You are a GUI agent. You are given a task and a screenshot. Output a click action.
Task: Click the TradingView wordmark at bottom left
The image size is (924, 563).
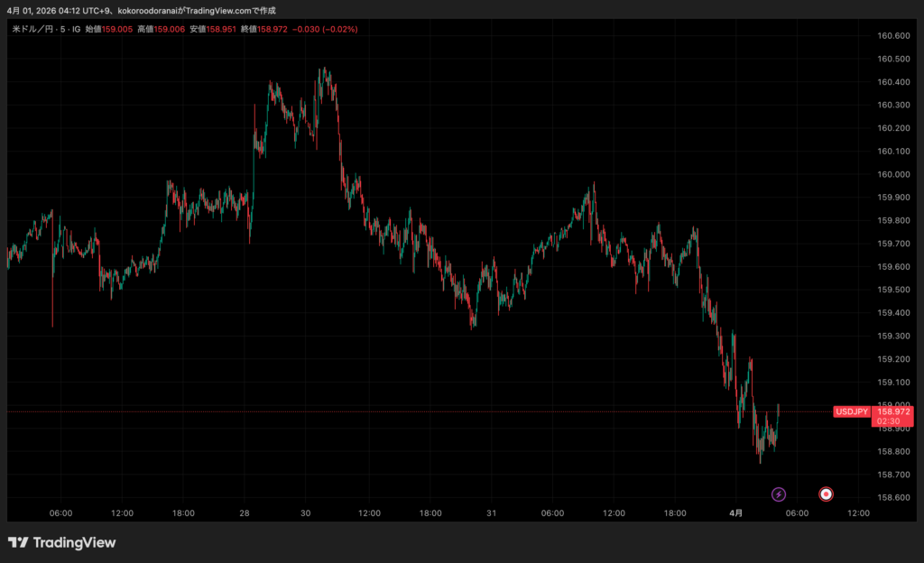coord(74,542)
